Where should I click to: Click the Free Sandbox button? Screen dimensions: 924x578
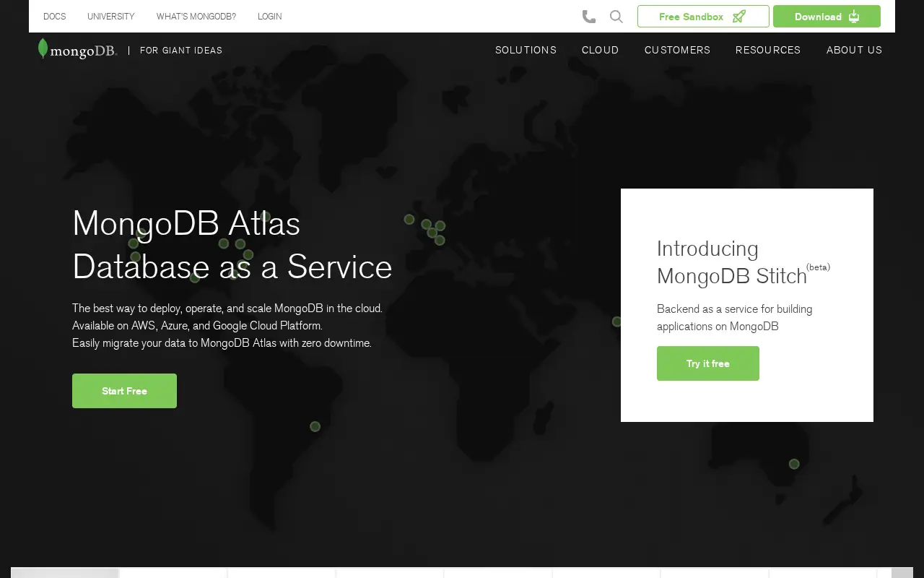point(703,17)
